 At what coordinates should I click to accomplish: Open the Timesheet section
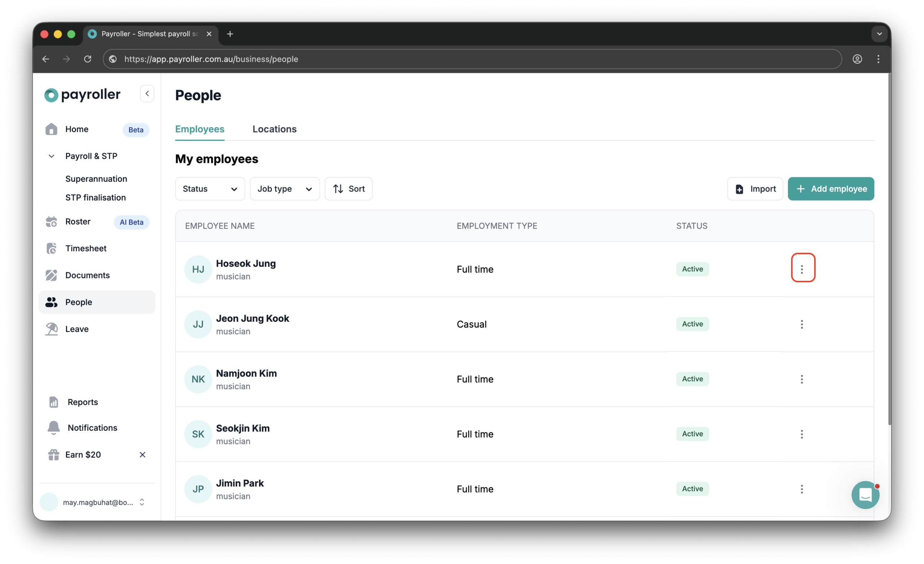[86, 248]
